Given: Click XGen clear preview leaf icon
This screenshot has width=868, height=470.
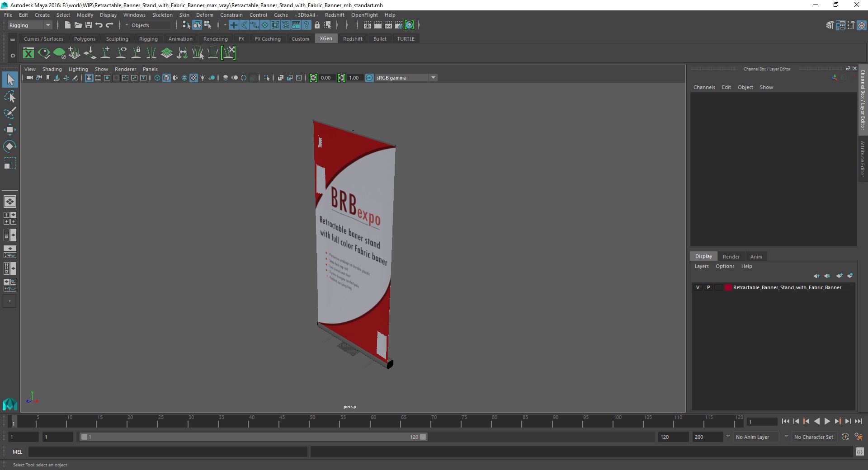Looking at the screenshot, I should pos(59,53).
